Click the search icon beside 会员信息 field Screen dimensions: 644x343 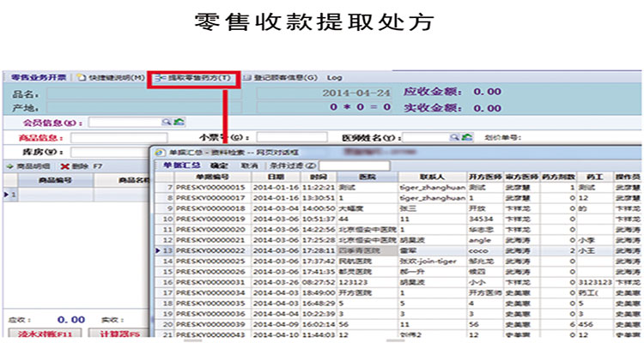click(169, 123)
